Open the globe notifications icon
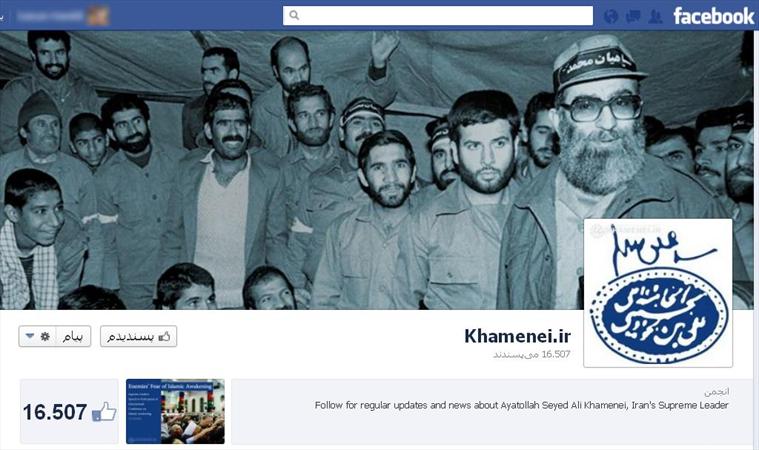Viewport: 759px width, 450px height. (x=611, y=16)
